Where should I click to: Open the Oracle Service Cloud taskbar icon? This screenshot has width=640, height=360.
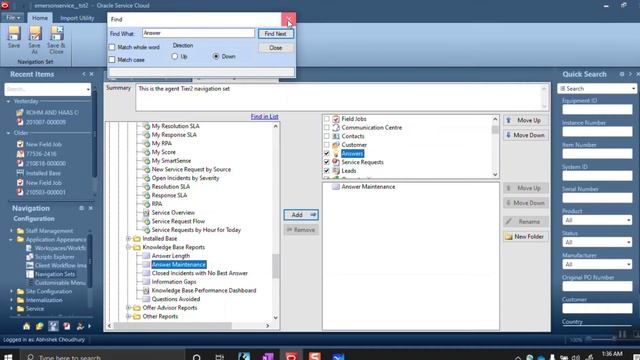pyautogui.click(x=291, y=356)
